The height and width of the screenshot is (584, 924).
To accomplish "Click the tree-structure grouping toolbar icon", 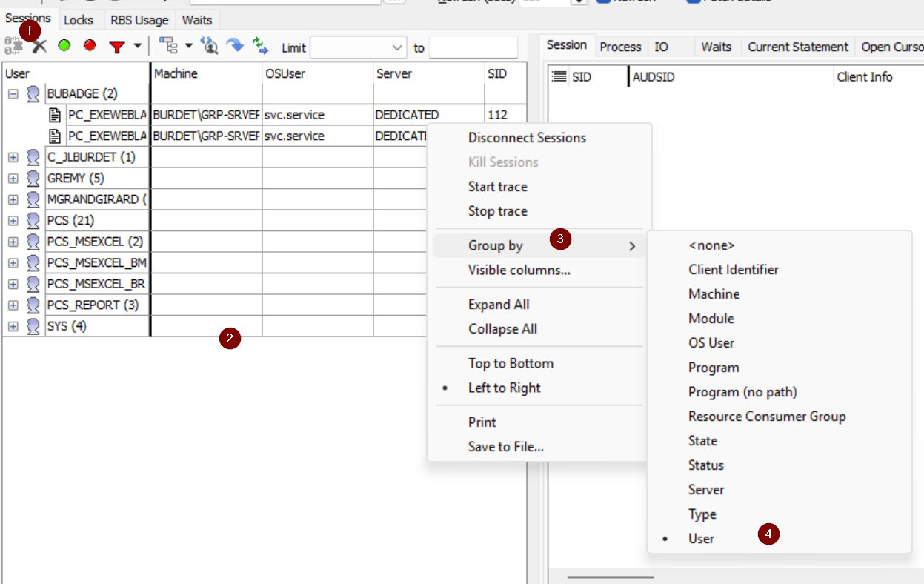I will click(170, 47).
